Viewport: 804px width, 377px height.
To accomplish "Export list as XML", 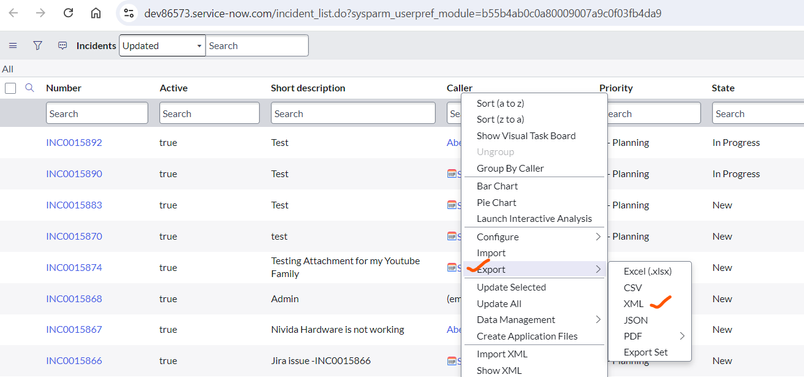I will coord(633,304).
